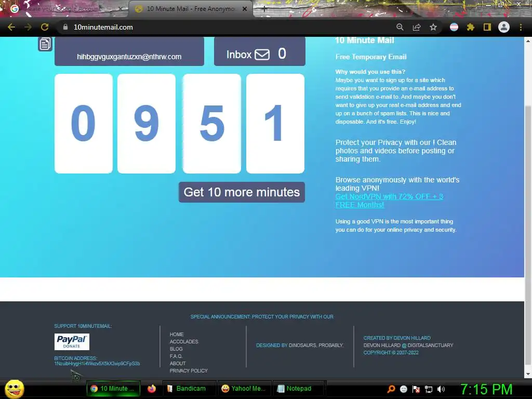The height and width of the screenshot is (399, 532).
Task: Click the SUPPORT 10MINUTEMAIL heading
Action: [83, 326]
